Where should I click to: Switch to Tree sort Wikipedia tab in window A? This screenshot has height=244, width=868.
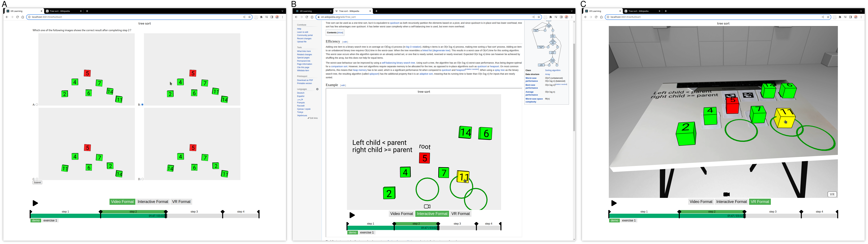coord(64,11)
